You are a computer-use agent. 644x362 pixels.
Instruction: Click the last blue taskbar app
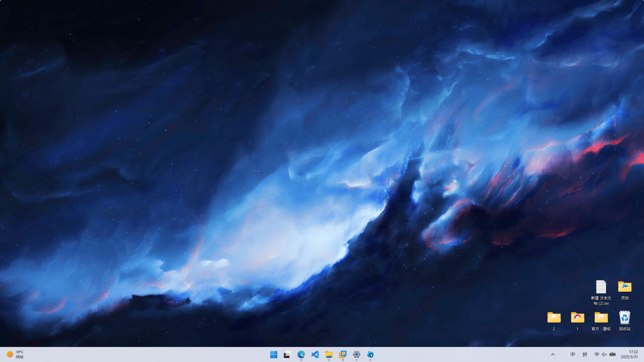point(370,355)
